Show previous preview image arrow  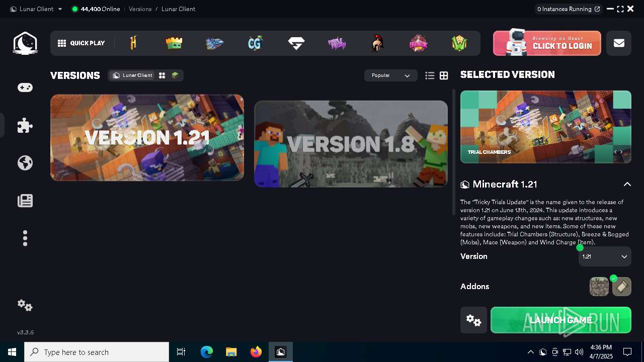(615, 152)
